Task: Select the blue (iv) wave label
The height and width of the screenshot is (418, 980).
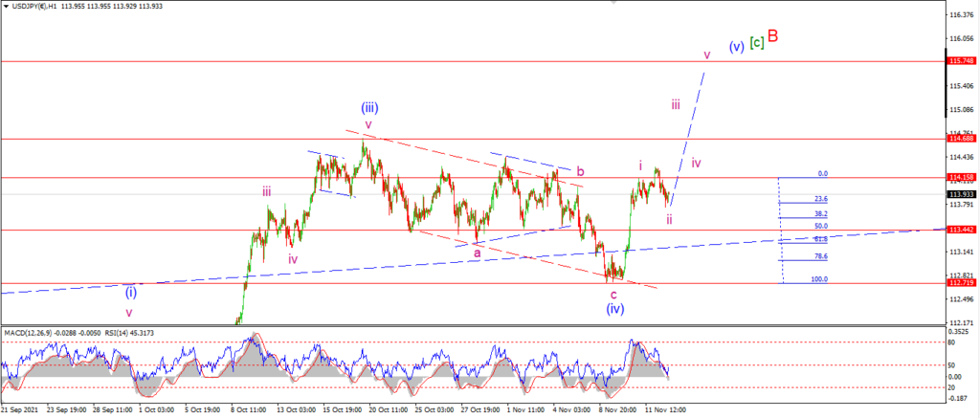Action: tap(615, 308)
